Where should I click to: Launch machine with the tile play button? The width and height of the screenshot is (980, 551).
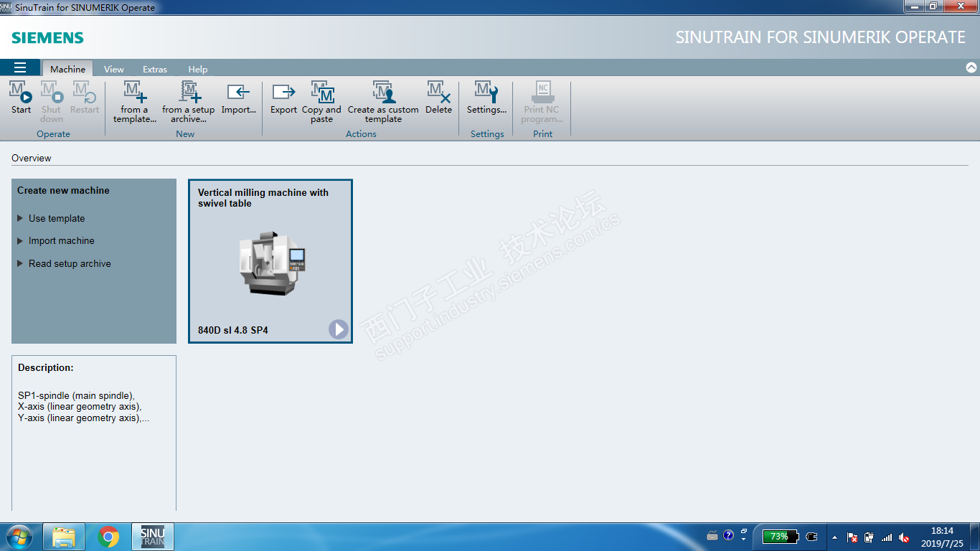pyautogui.click(x=339, y=329)
